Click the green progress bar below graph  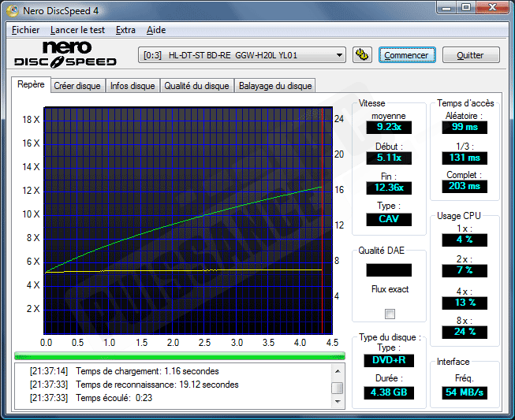180,356
